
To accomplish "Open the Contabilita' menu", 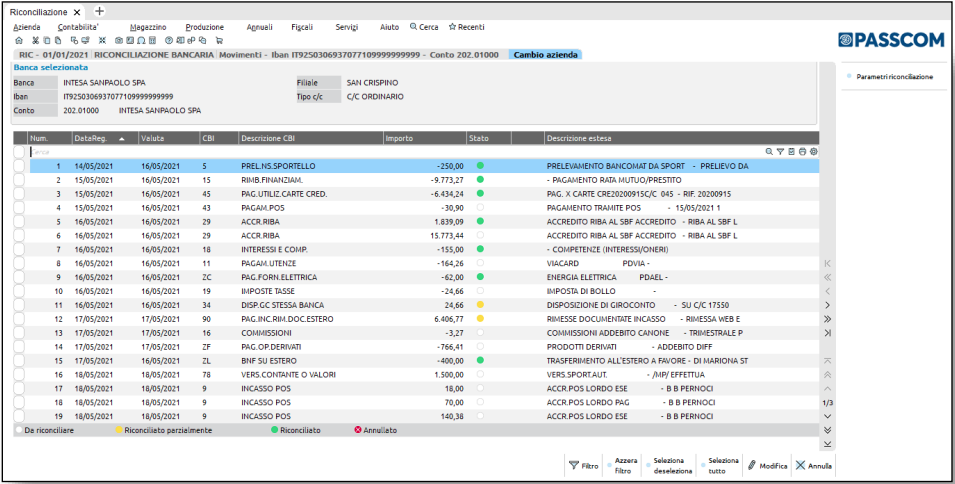I will [78, 27].
